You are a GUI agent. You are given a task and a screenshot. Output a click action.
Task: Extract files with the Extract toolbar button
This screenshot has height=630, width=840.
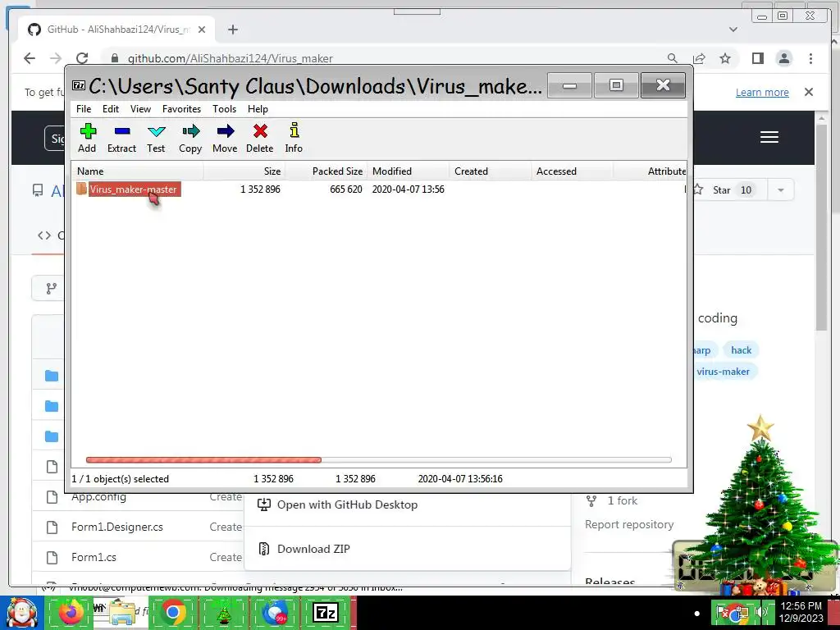tap(121, 138)
